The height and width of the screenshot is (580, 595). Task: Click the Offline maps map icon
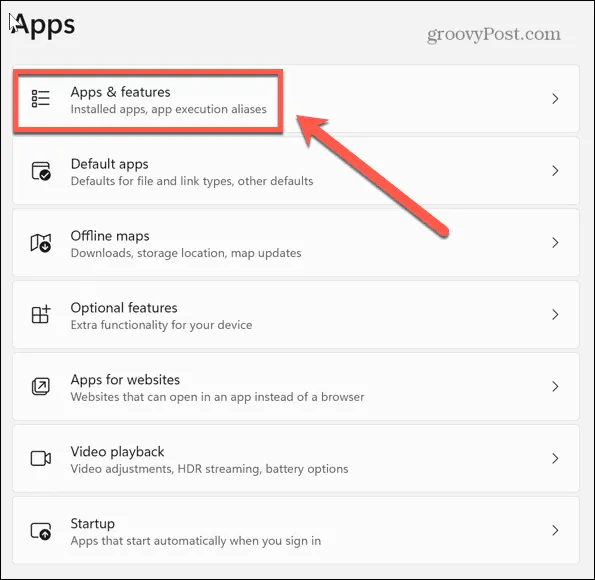[x=41, y=243]
